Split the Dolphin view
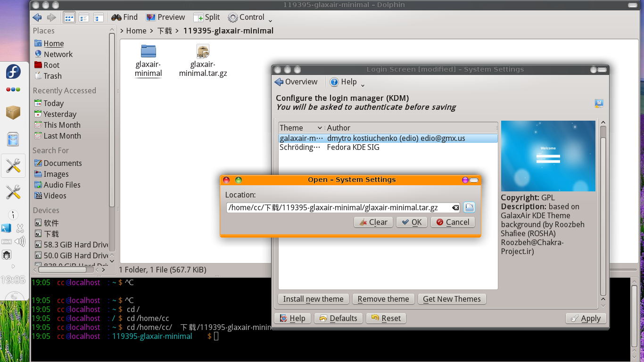Image resolution: width=644 pixels, height=362 pixels. pyautogui.click(x=206, y=17)
